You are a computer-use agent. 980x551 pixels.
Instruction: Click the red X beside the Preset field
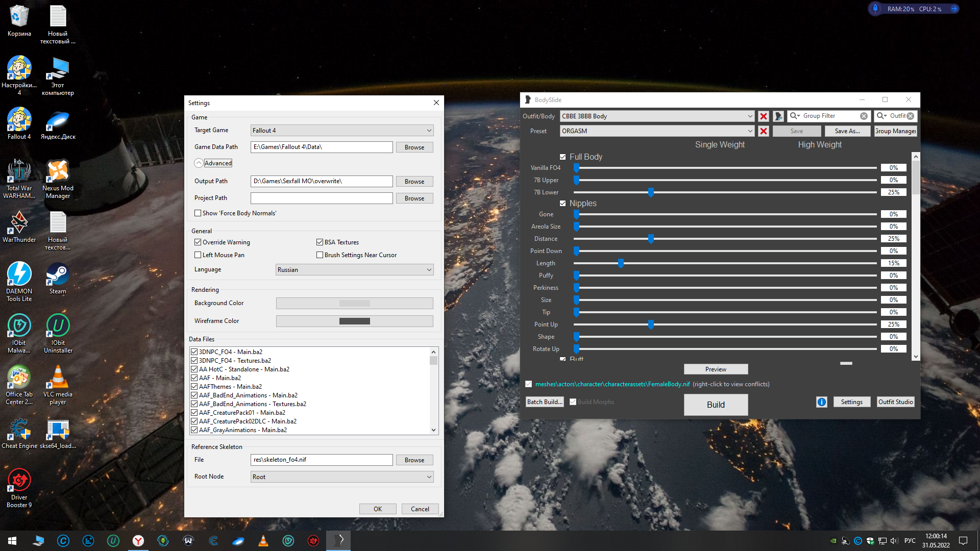click(763, 131)
